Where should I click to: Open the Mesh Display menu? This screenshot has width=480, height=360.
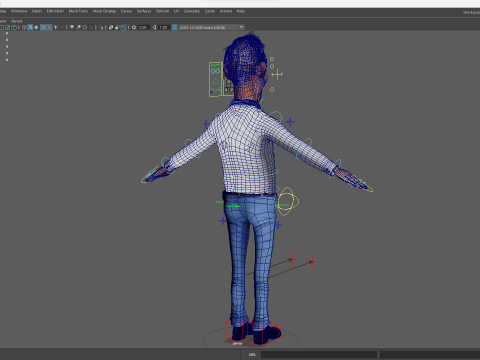(104, 11)
